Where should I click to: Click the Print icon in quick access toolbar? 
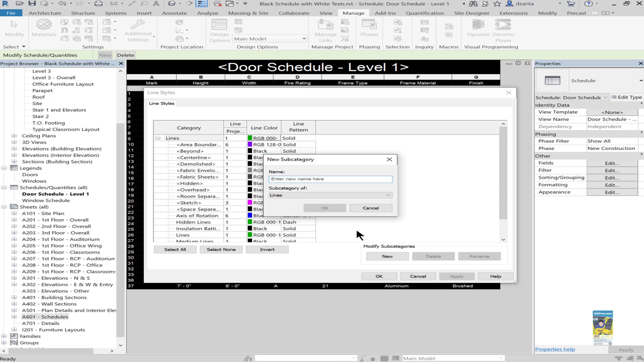[98, 3]
